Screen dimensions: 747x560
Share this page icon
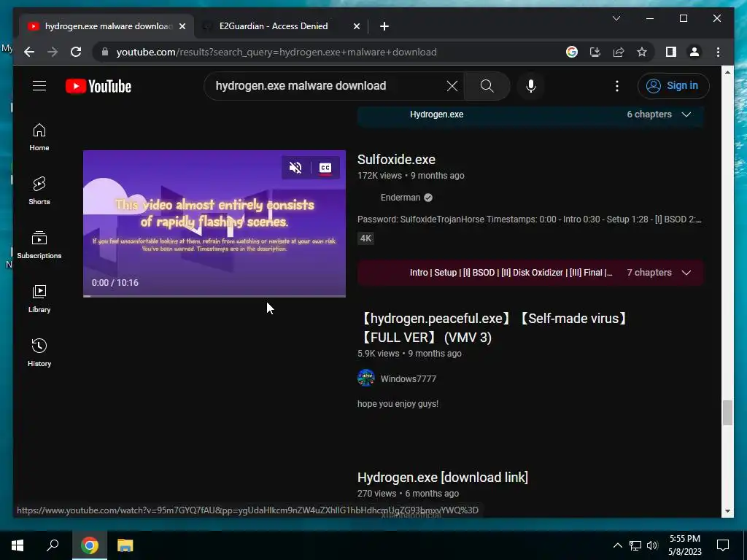coord(619,52)
